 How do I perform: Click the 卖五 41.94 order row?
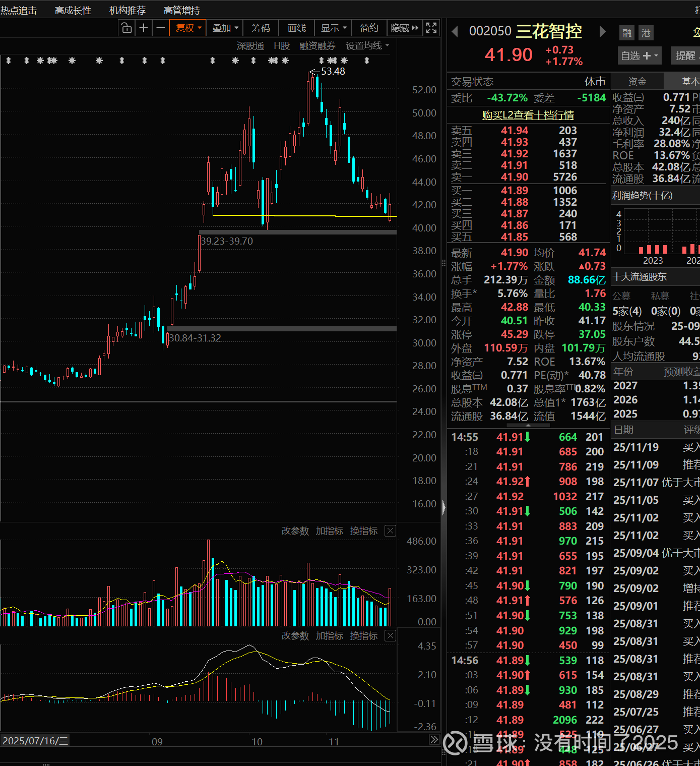click(x=528, y=131)
